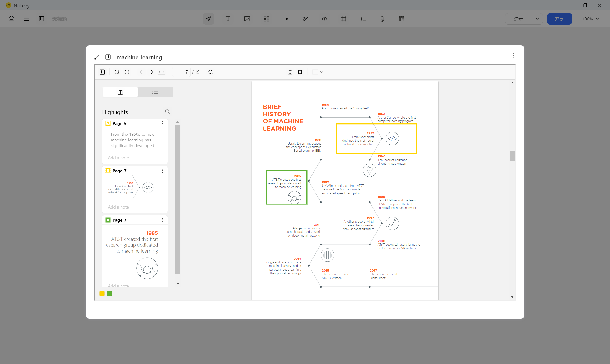Click PDF scrollbar down arrow

tap(512, 297)
